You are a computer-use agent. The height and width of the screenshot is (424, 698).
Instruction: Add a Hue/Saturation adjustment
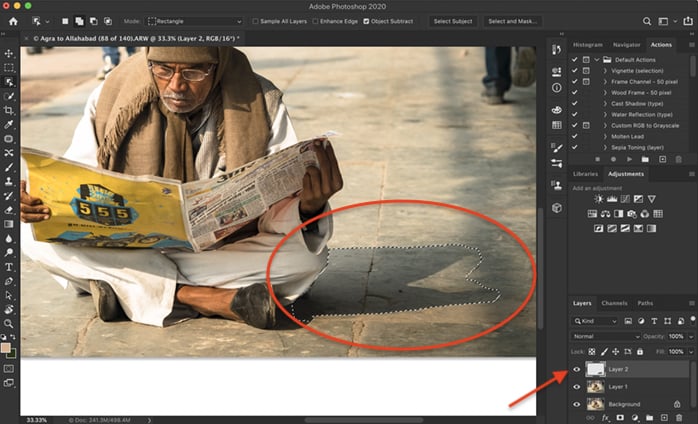tap(592, 214)
